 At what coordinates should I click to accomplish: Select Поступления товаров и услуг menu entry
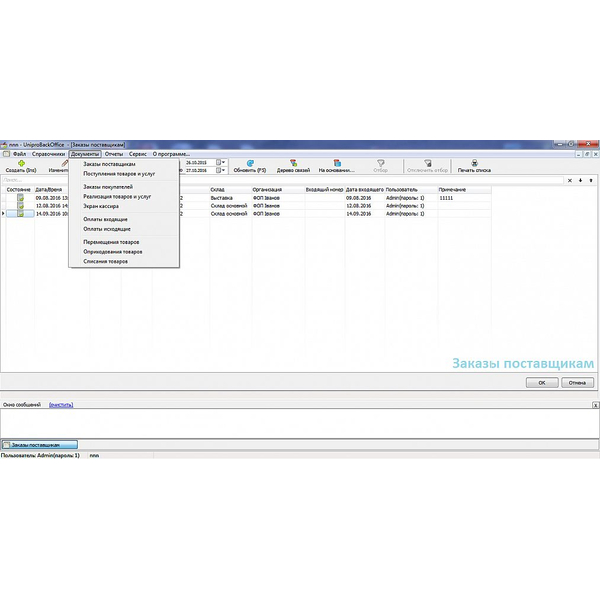119,173
